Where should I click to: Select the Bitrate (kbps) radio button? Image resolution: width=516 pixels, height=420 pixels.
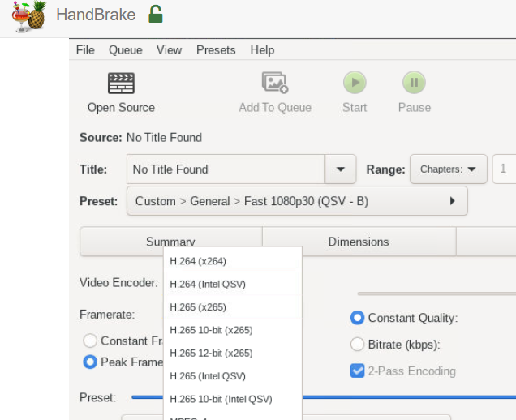357,345
